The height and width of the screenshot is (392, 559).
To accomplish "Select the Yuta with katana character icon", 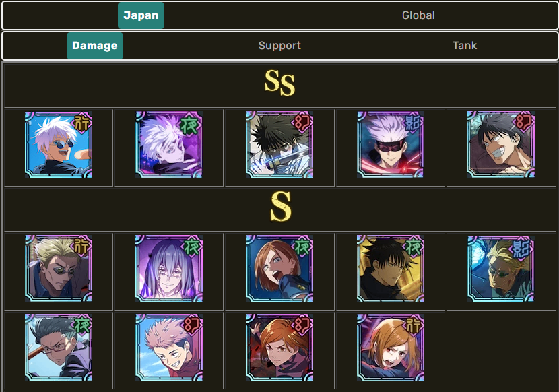I will coord(279,145).
